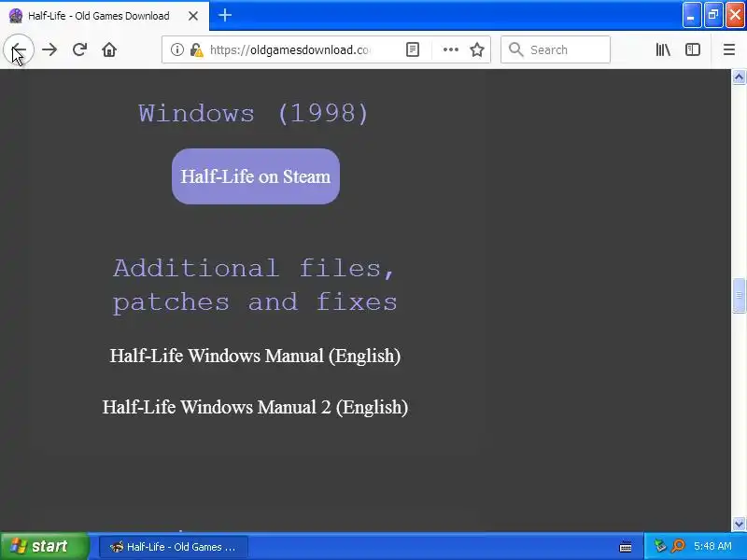Open the Firefox hamburger menu
747x560 pixels.
pos(729,49)
